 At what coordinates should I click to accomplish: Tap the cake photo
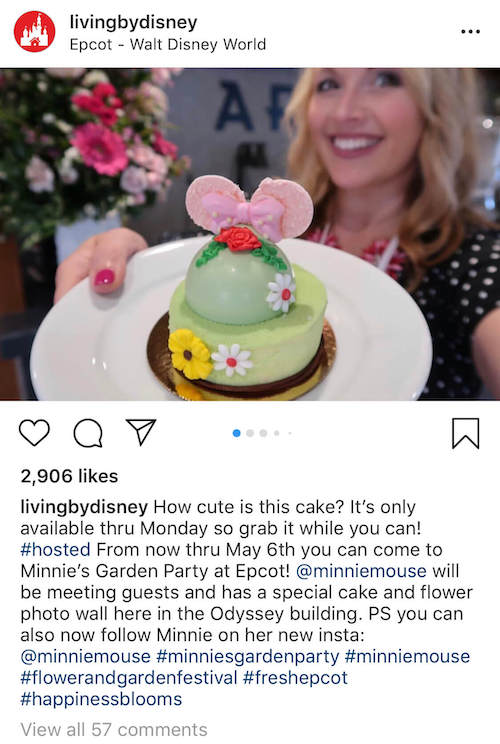[250, 234]
